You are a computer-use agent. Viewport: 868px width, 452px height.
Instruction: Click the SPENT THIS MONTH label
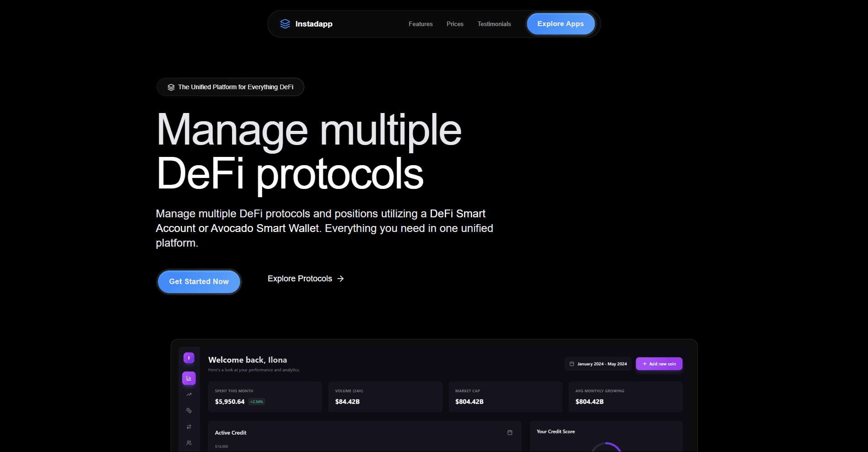tap(234, 391)
